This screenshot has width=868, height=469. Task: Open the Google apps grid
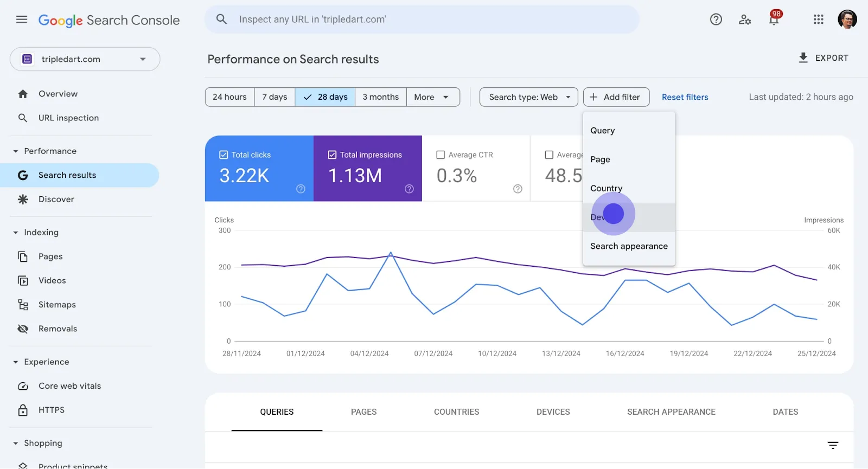point(819,20)
